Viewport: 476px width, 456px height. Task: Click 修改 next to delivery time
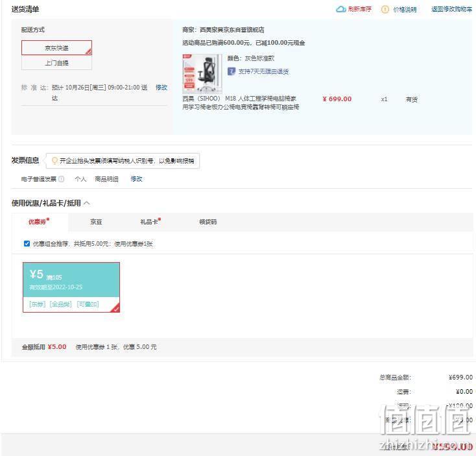(x=161, y=88)
